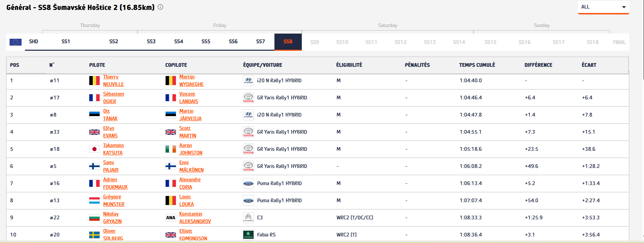Click the cumulative time 1:04:40.0
644x243 pixels.
[471, 81]
